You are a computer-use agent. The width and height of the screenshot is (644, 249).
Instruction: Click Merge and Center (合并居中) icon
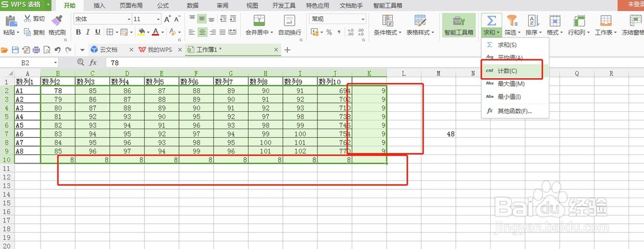[259, 21]
